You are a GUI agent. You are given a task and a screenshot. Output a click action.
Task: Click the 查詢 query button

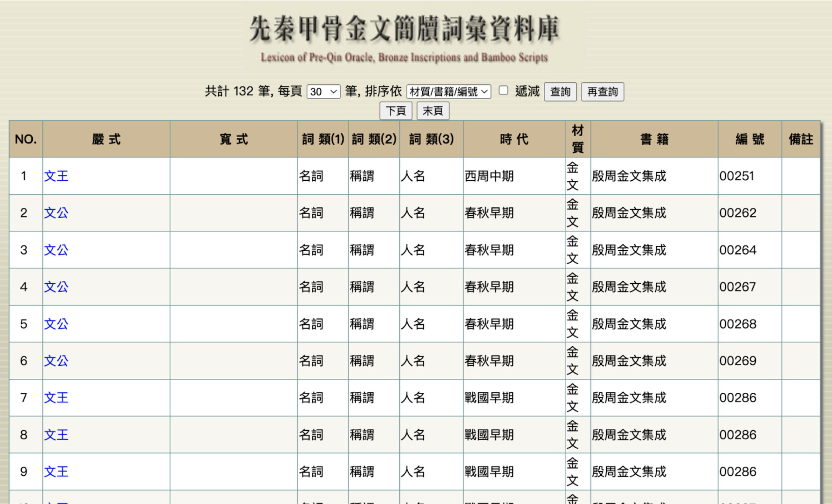(x=560, y=92)
